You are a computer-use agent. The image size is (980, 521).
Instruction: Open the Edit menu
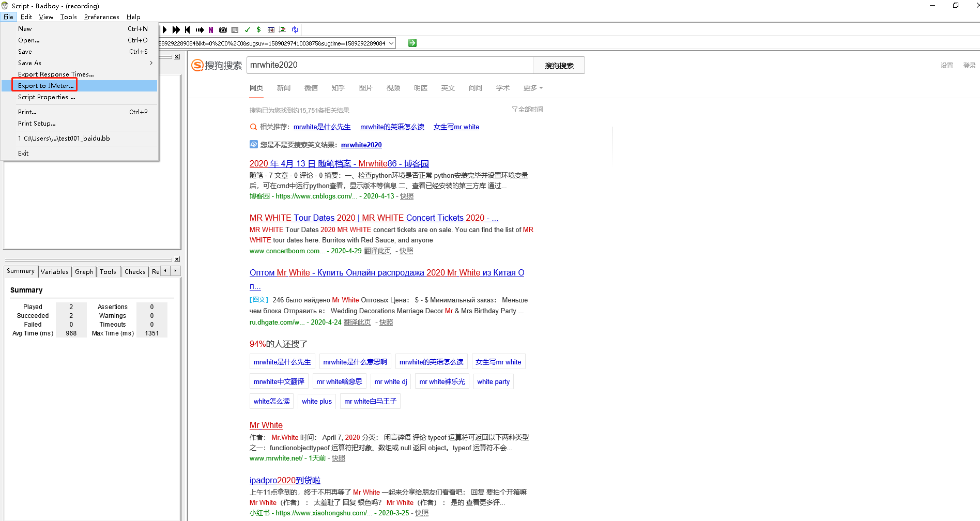[x=26, y=17]
